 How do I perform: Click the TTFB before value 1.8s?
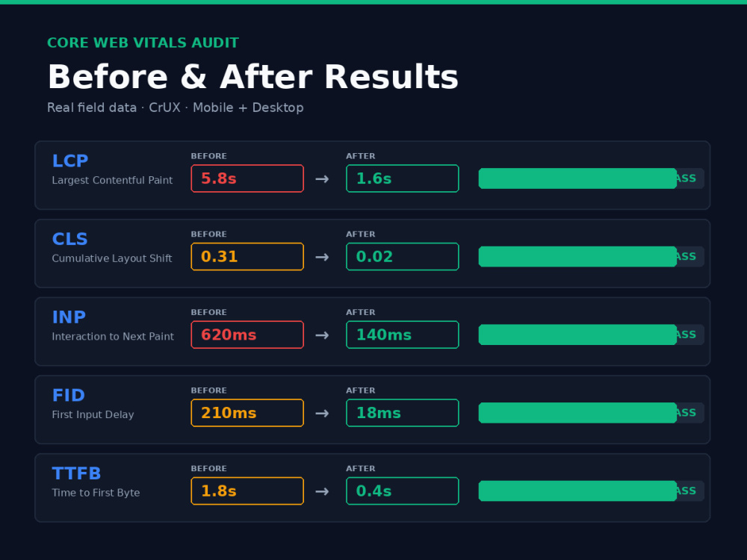pyautogui.click(x=247, y=491)
